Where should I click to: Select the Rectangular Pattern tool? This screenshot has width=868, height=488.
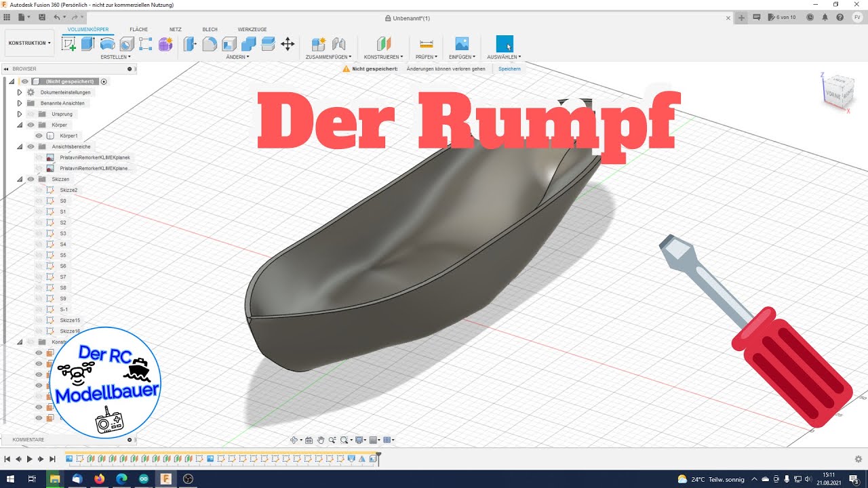(x=146, y=44)
